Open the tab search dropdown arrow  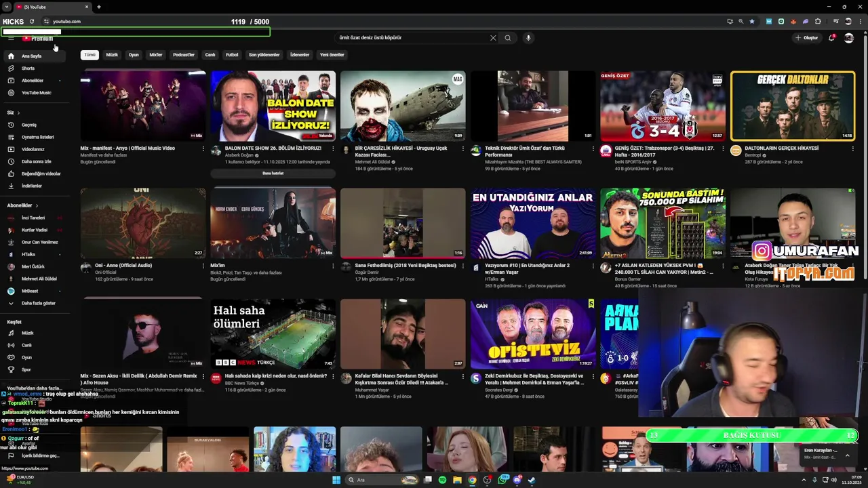click(x=8, y=7)
